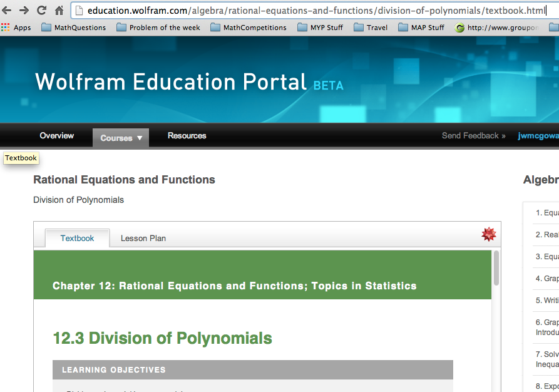Image resolution: width=559 pixels, height=392 pixels.
Task: Open the Apps grid icon in bookmarks bar
Action: (6, 28)
